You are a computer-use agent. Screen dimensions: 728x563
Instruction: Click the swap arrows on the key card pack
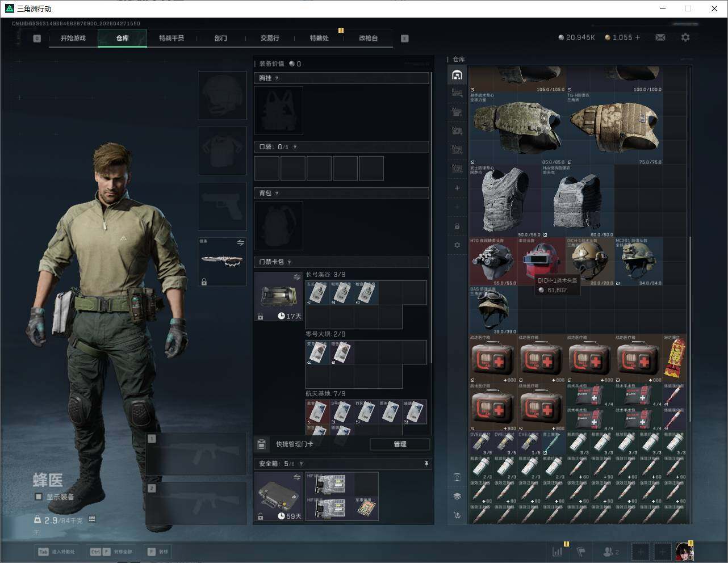297,277
